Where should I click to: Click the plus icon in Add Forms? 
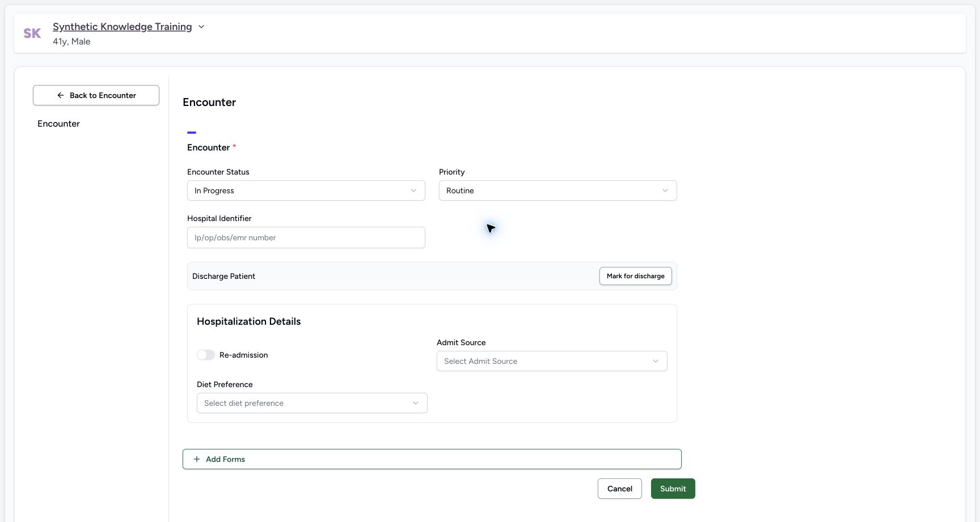(197, 459)
